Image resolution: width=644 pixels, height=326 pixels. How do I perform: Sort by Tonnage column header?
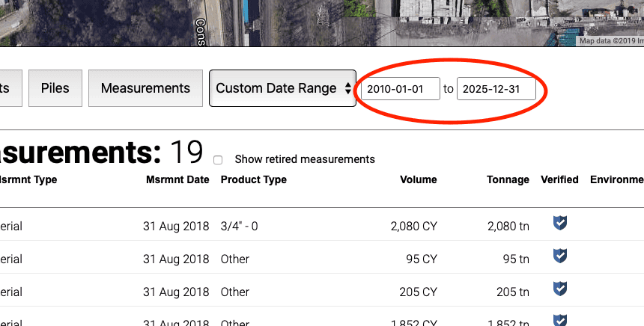click(x=508, y=179)
